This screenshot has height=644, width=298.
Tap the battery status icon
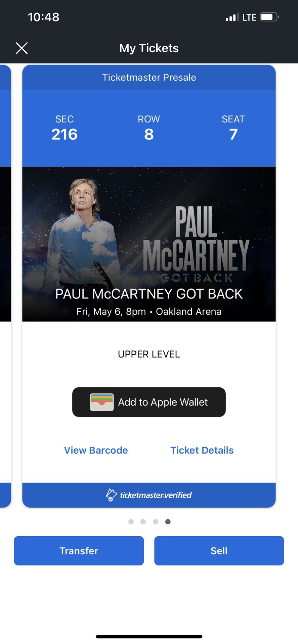click(x=269, y=17)
